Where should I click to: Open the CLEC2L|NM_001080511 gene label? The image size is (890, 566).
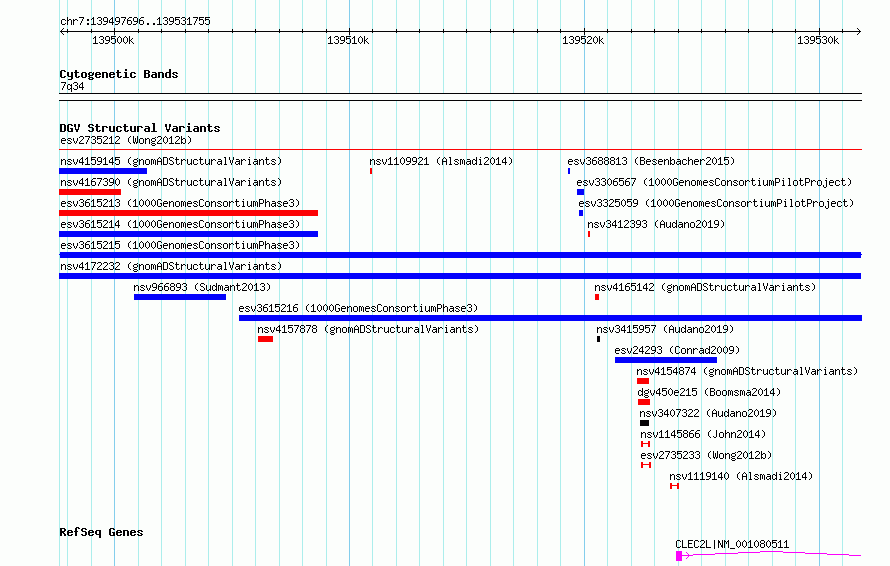tap(732, 544)
